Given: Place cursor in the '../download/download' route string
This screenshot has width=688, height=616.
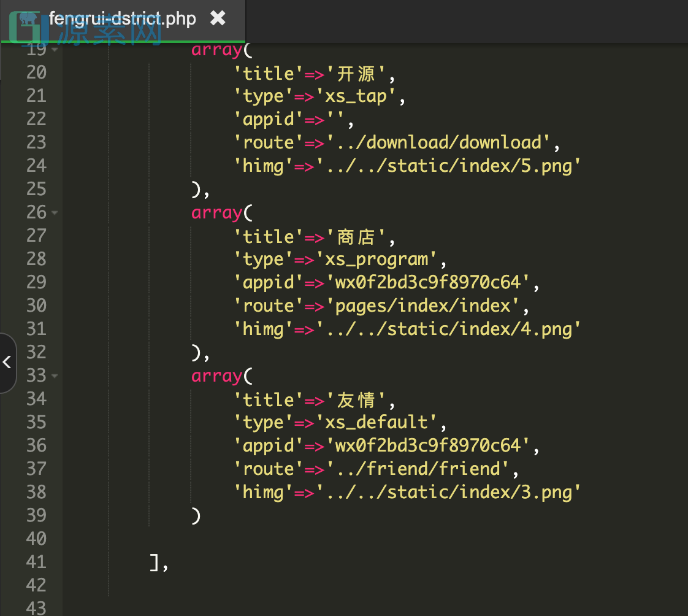Looking at the screenshot, I should pos(438,142).
